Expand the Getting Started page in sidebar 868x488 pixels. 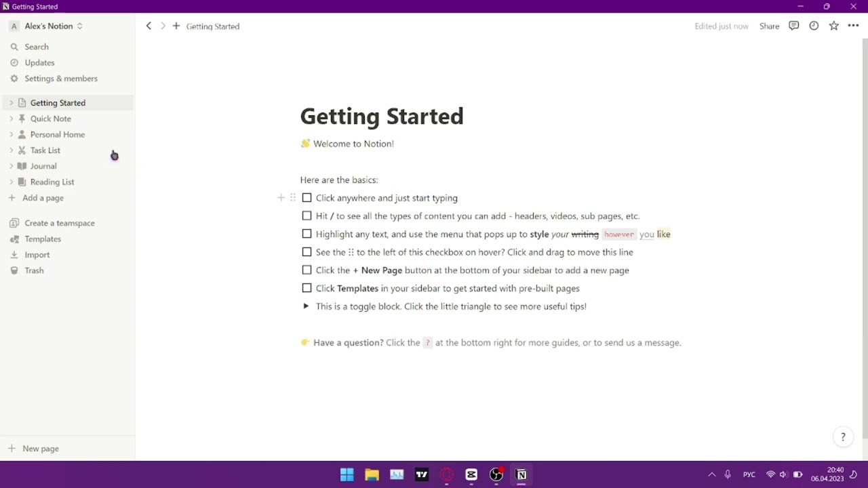11,103
